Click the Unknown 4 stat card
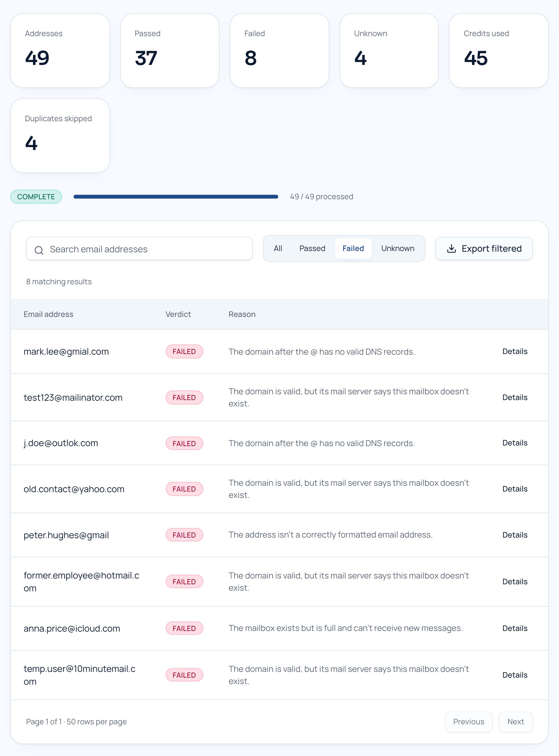559x756 pixels. [389, 51]
